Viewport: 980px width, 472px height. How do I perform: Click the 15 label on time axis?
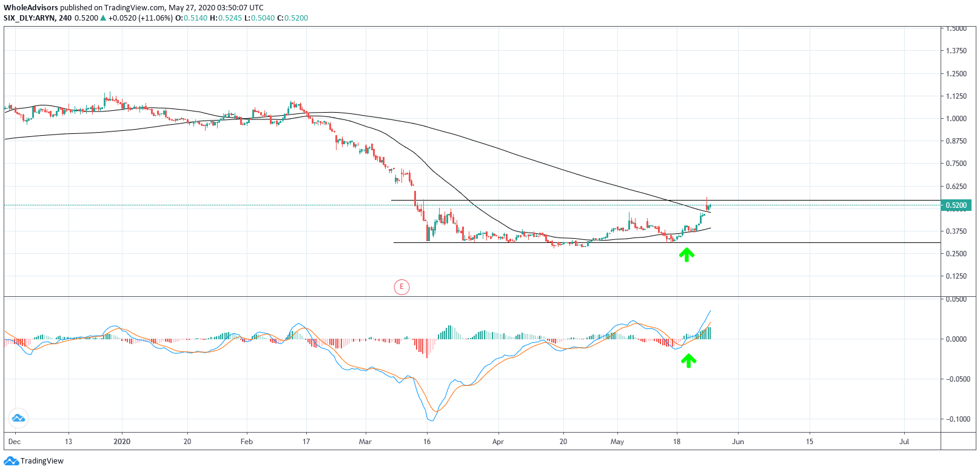point(810,442)
